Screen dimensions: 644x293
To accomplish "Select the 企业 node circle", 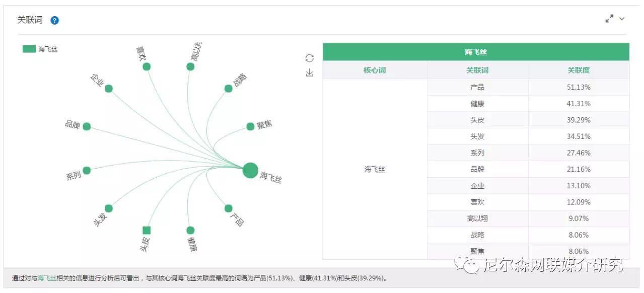I will [x=109, y=89].
